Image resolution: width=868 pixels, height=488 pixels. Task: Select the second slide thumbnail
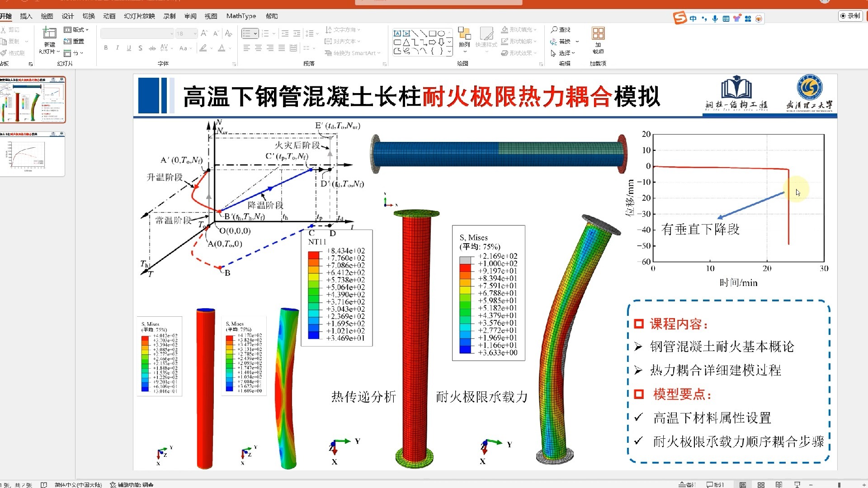[33, 154]
